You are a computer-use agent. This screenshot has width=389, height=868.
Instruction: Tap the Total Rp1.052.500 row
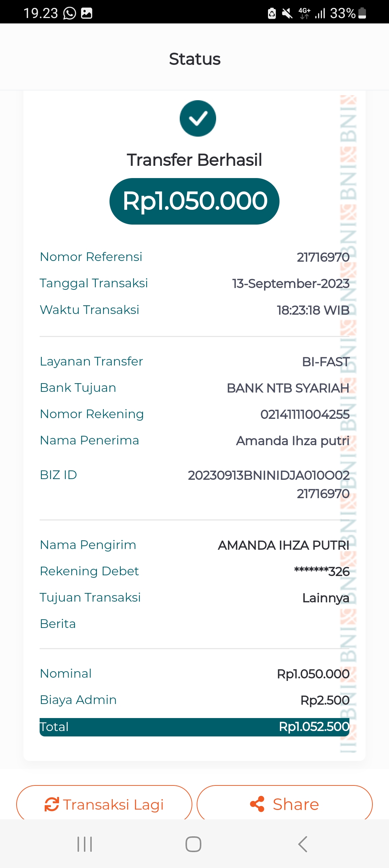(194, 727)
